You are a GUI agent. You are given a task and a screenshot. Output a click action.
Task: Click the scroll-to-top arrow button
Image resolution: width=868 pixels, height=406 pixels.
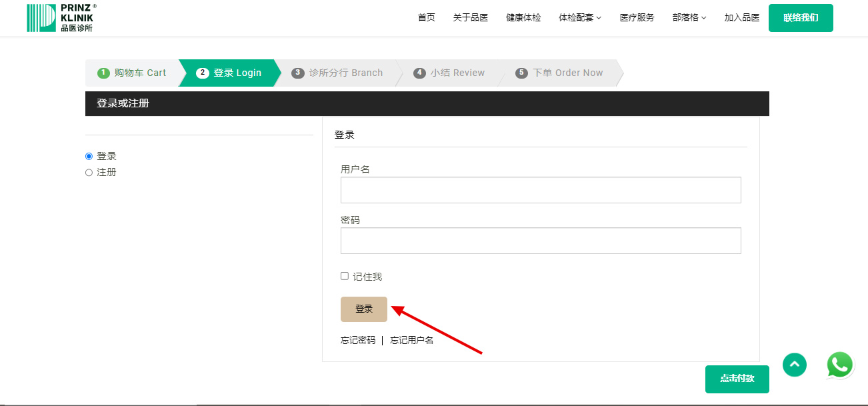[794, 365]
